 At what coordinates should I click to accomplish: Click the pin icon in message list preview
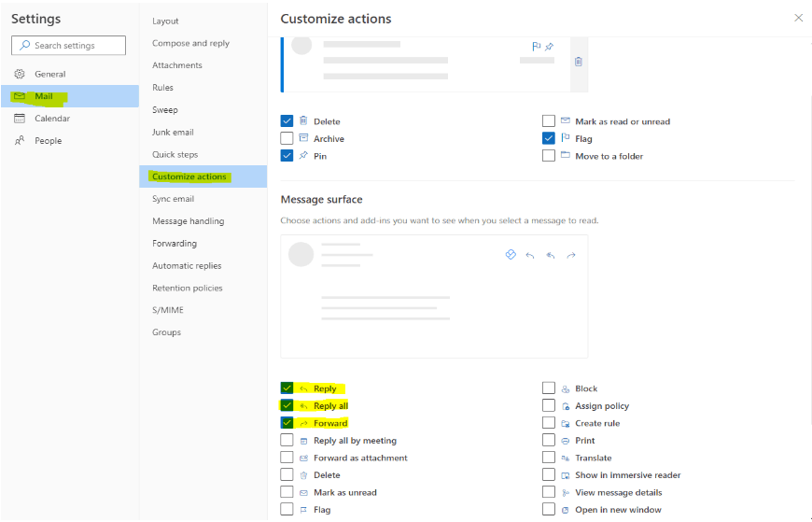point(550,47)
